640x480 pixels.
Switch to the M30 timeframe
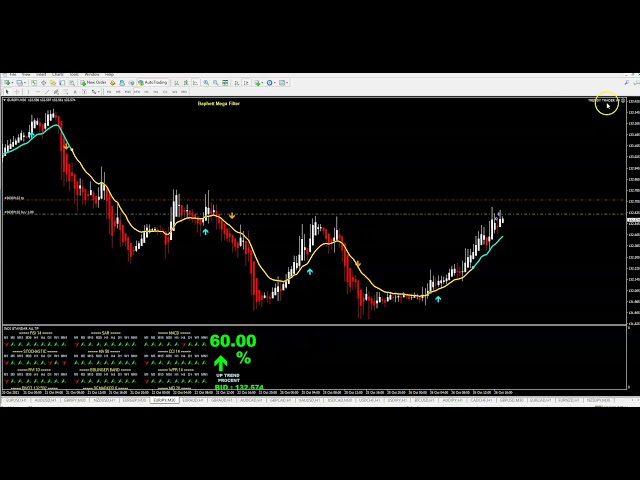tap(138, 92)
